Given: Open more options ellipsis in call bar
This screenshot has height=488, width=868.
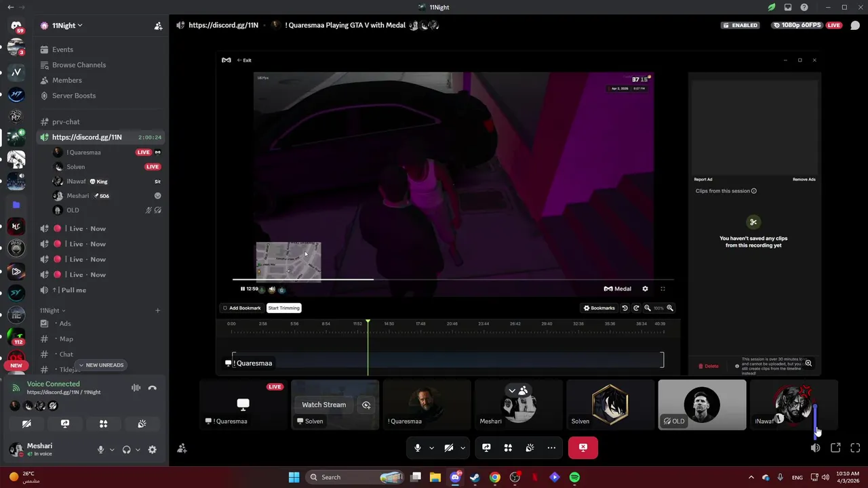Looking at the screenshot, I should pyautogui.click(x=551, y=447).
